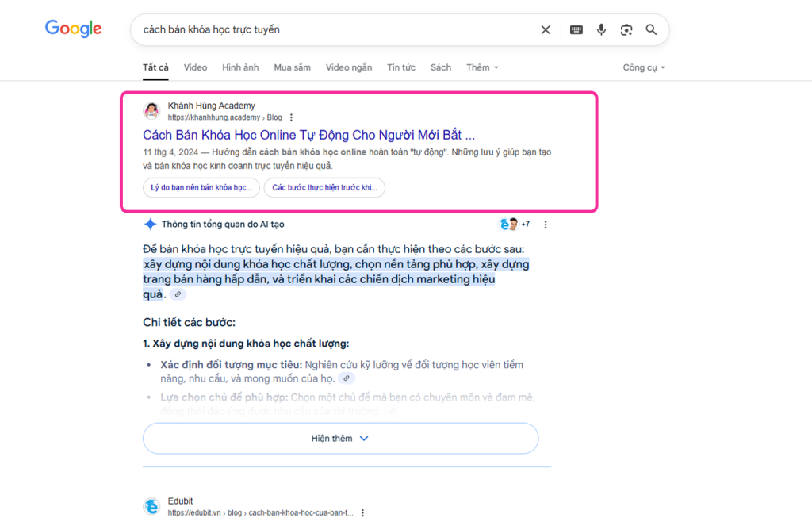Open the Mua sắm tab
This screenshot has height=522, width=812.
[292, 67]
